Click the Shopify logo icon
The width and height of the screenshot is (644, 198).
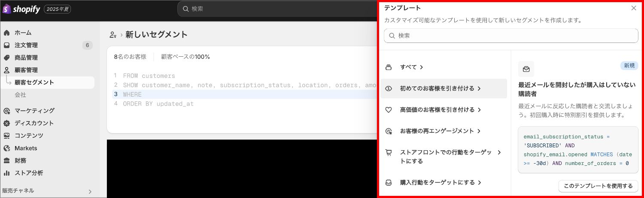tap(6, 9)
